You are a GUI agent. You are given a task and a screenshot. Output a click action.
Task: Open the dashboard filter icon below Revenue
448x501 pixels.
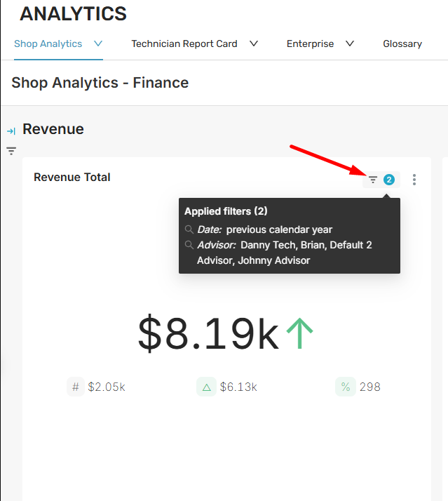(x=11, y=151)
